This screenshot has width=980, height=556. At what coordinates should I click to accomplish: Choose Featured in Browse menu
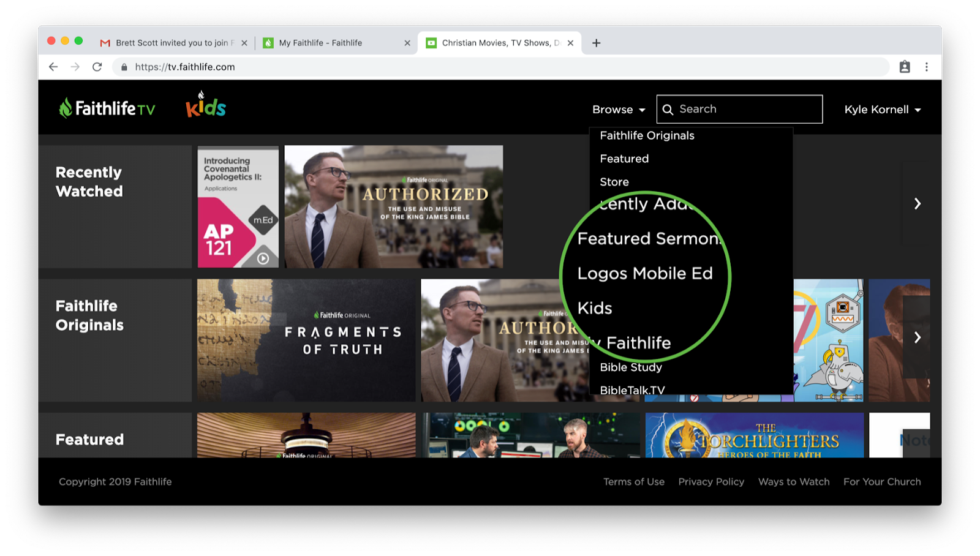click(624, 159)
